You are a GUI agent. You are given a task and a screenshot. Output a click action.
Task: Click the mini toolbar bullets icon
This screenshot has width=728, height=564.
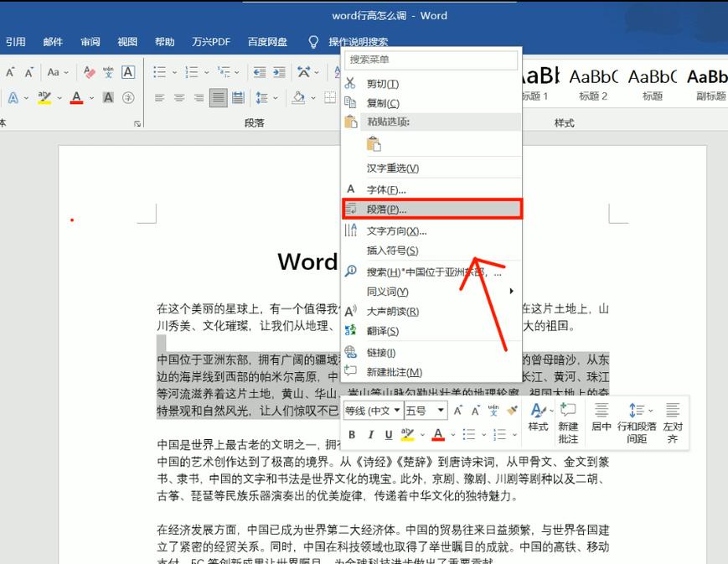click(469, 434)
